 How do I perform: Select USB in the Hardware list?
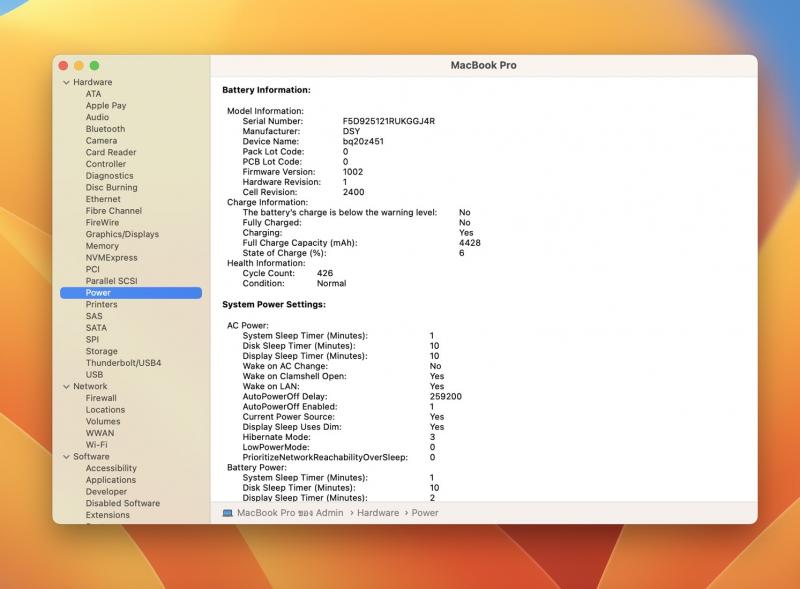94,375
